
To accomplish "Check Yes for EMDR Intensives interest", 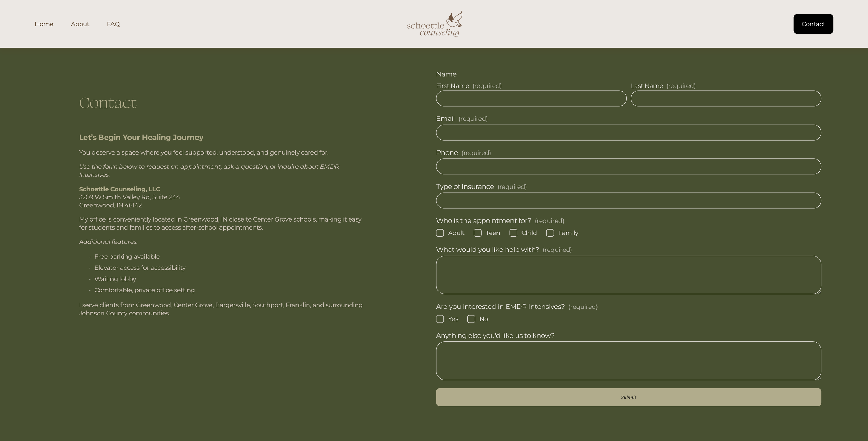I will [440, 319].
